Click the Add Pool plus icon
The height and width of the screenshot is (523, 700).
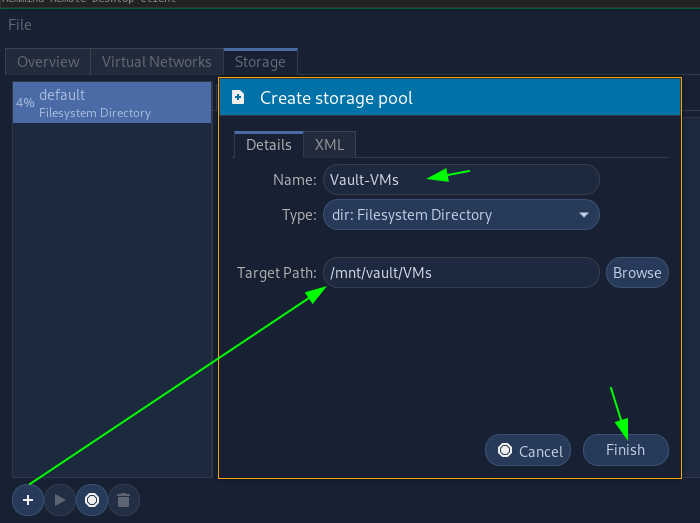(x=28, y=499)
